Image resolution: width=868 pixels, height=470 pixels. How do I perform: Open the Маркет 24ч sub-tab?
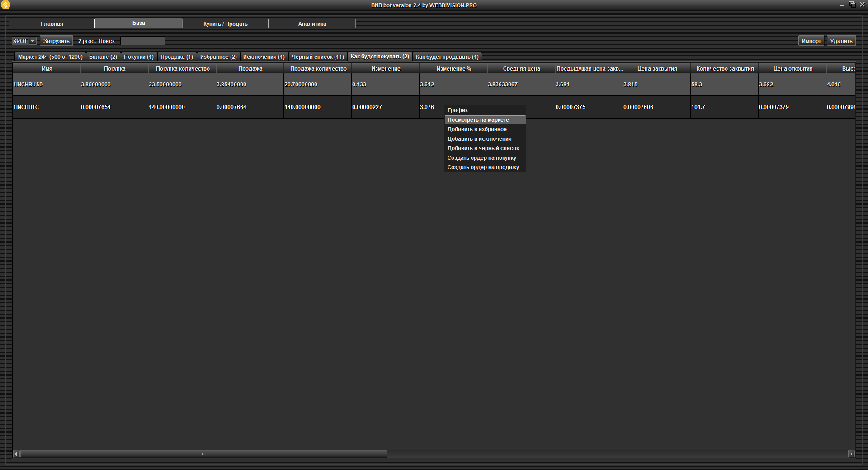coord(50,57)
